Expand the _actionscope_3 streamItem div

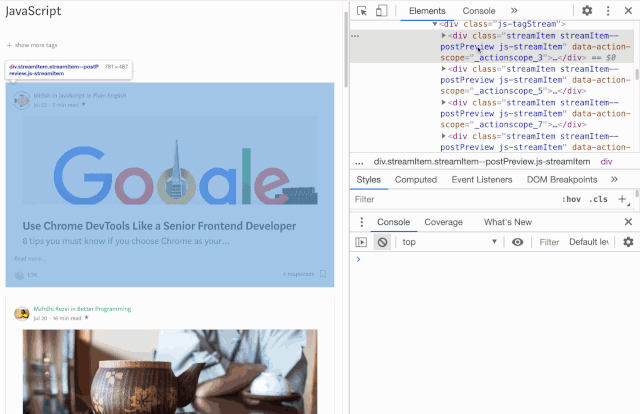[x=443, y=36]
